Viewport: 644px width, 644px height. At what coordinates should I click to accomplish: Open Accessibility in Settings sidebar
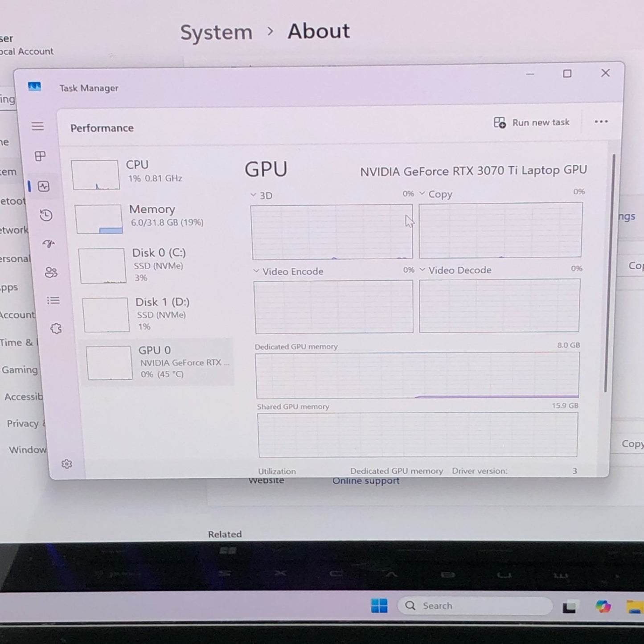pyautogui.click(x=24, y=397)
